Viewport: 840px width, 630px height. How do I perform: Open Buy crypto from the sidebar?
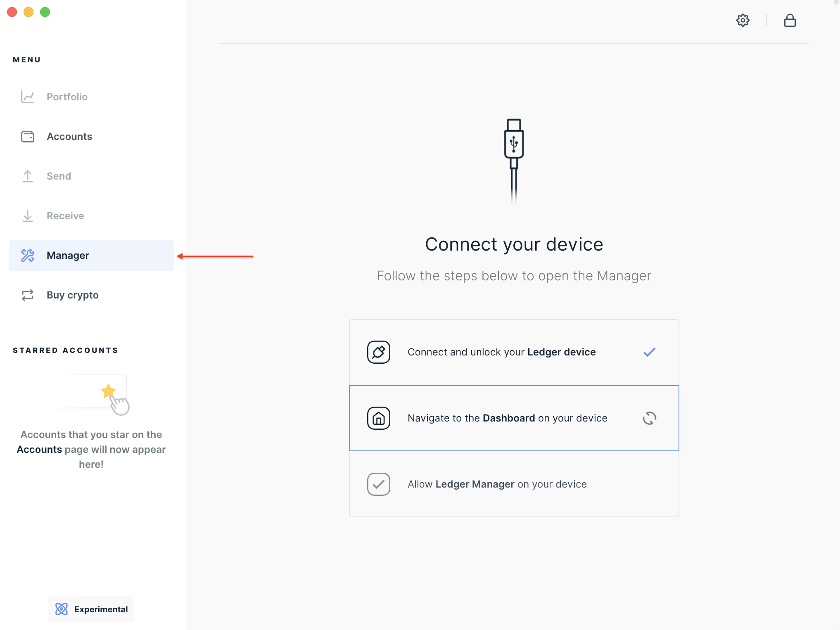[x=72, y=295]
